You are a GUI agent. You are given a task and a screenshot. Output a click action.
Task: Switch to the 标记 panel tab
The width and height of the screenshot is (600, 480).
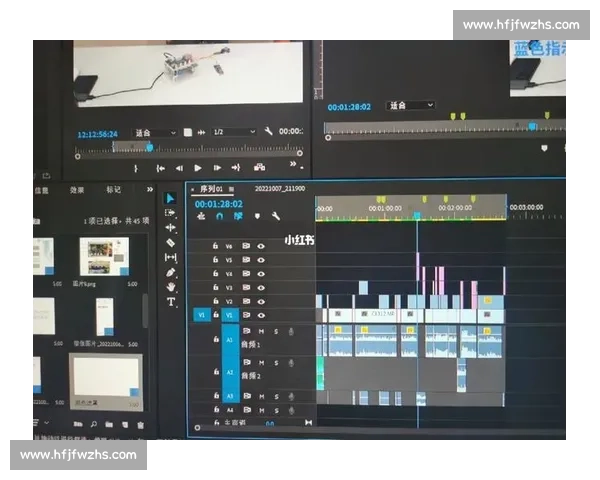coord(113,189)
